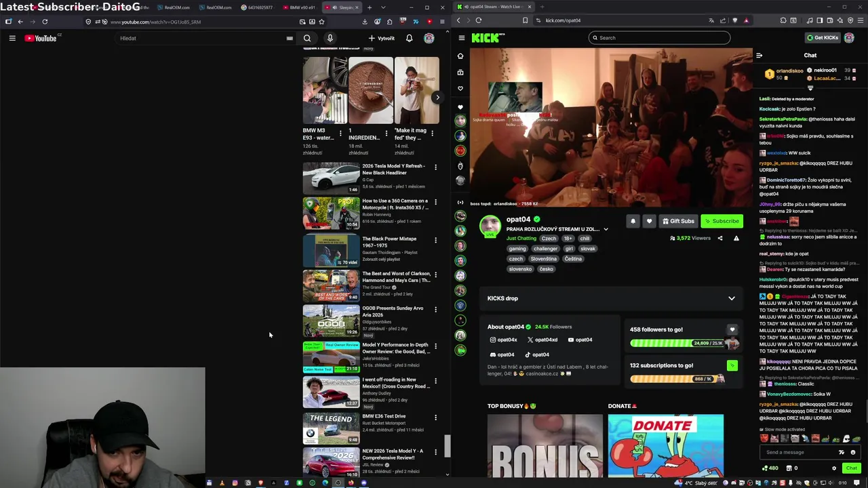
Task: Open the Just Chatting category link
Action: tap(521, 239)
